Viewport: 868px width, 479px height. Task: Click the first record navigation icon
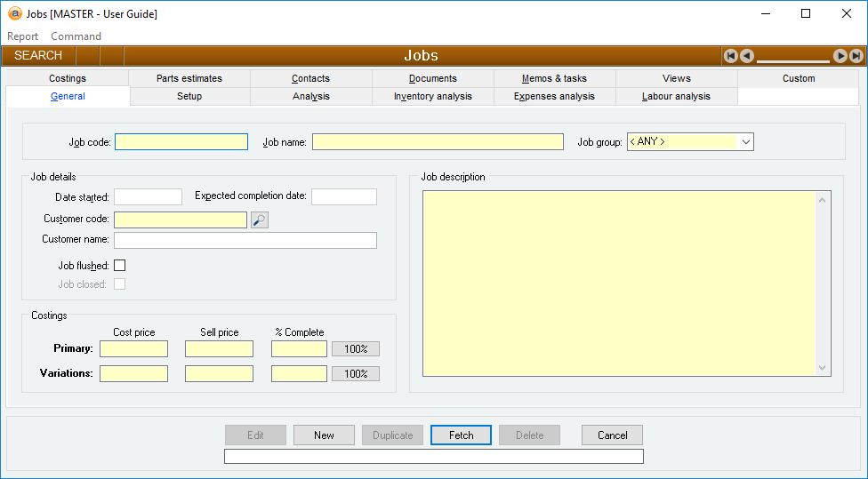pos(731,56)
